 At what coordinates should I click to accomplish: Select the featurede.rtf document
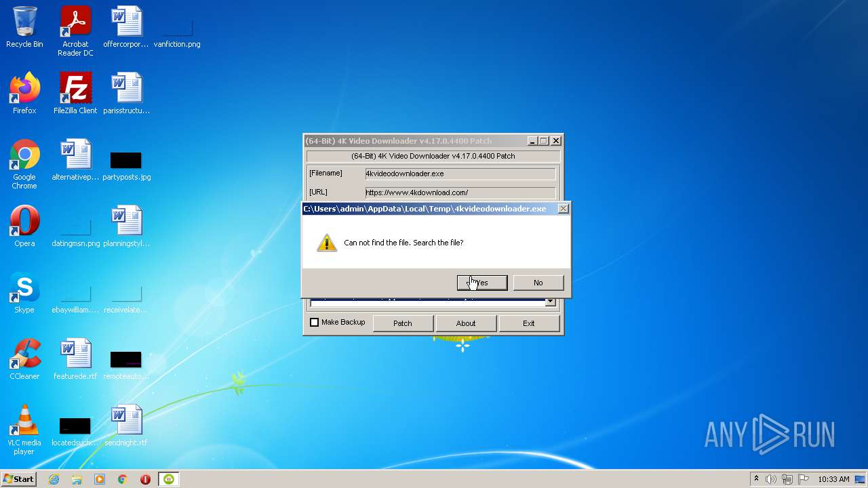pos(75,359)
